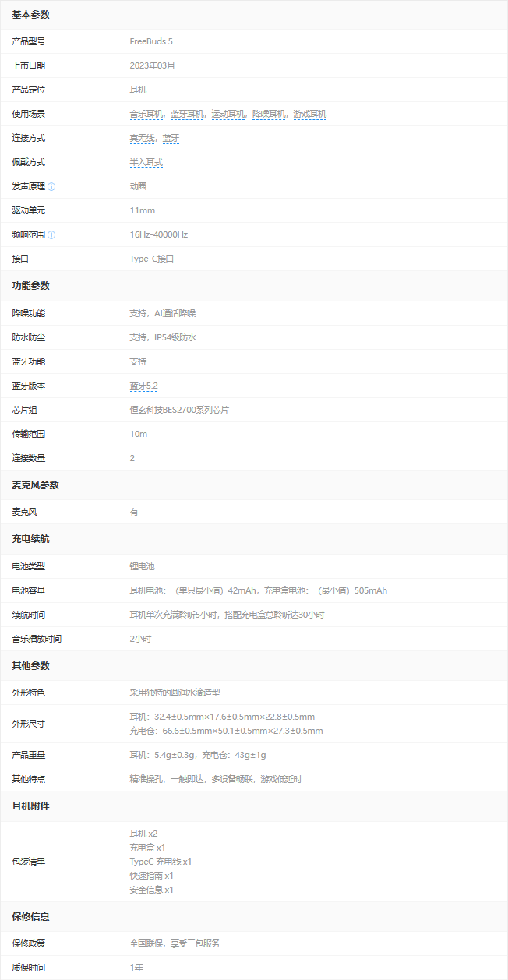Screen dimensions: 508x980
Task: Click the 质保时间 row label
Action: click(29, 968)
